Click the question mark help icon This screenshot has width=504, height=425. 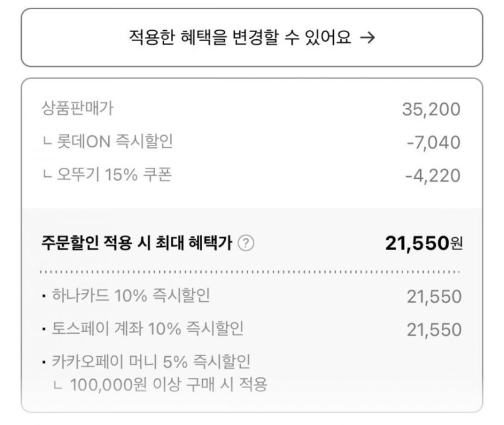(246, 243)
